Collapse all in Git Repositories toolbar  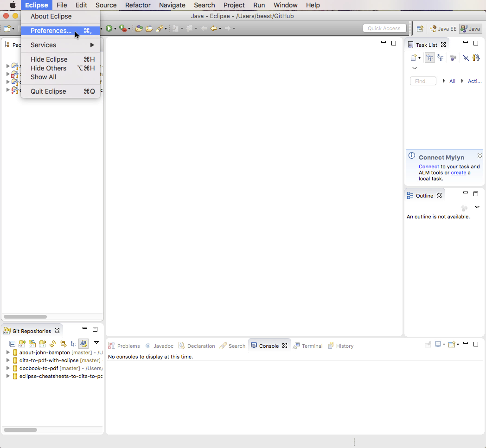pos(12,344)
